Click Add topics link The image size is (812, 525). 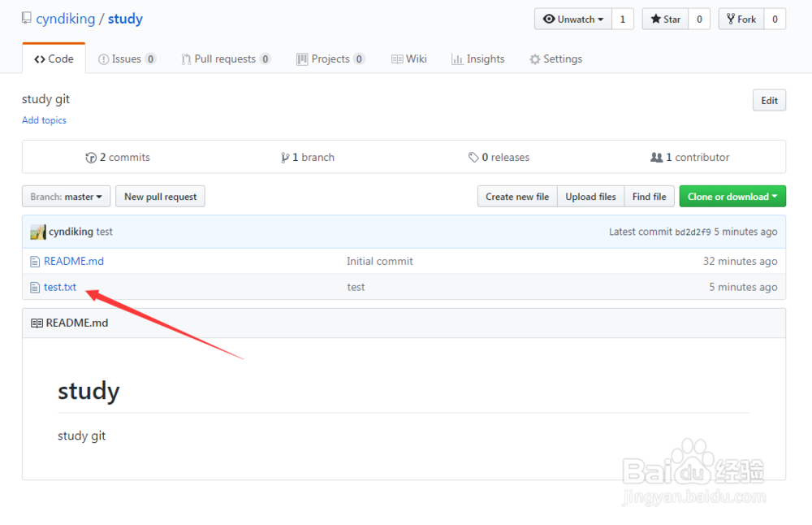pyautogui.click(x=44, y=120)
